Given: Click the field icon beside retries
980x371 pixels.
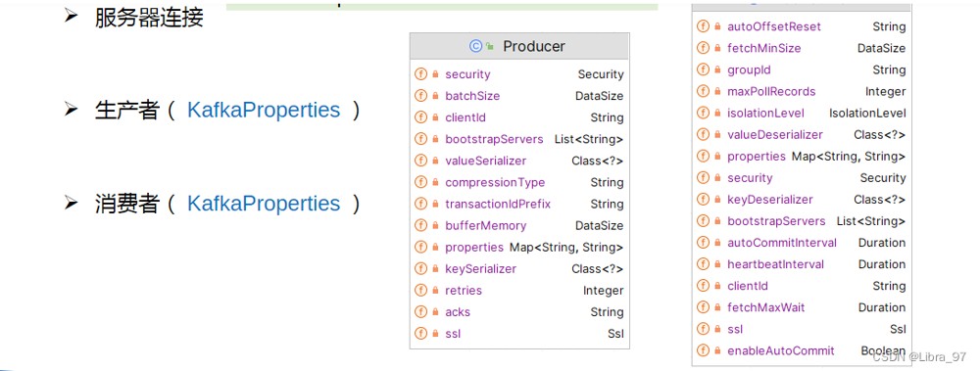Looking at the screenshot, I should point(420,291).
